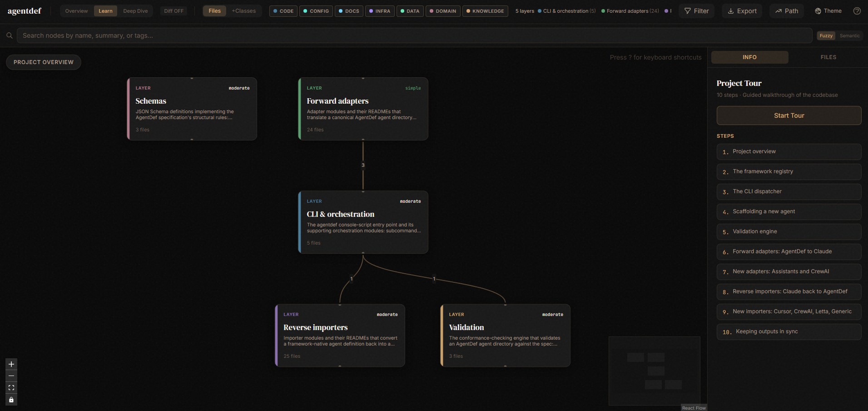The width and height of the screenshot is (868, 411).
Task: Go to tour step Validation engine
Action: pos(789,231)
